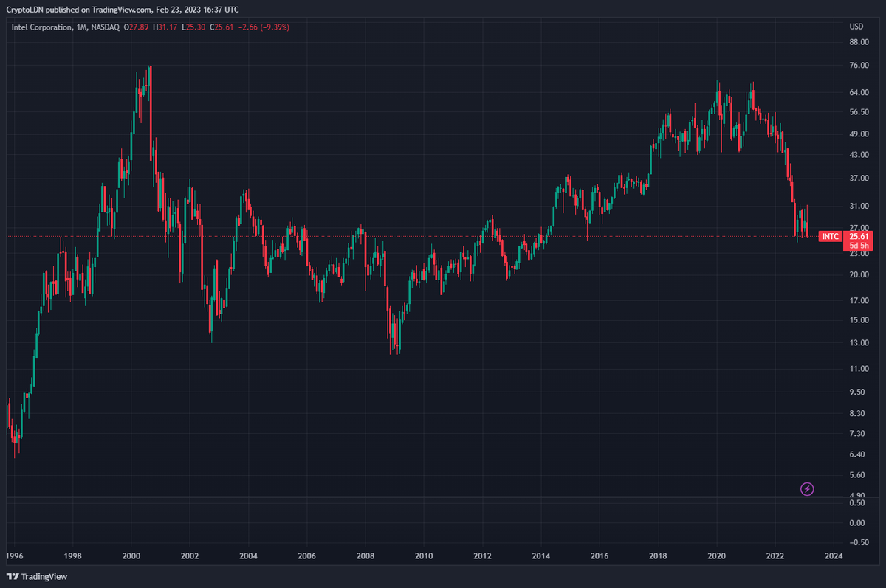Click the CryptoLDN published on TradingView.com header

122,9
